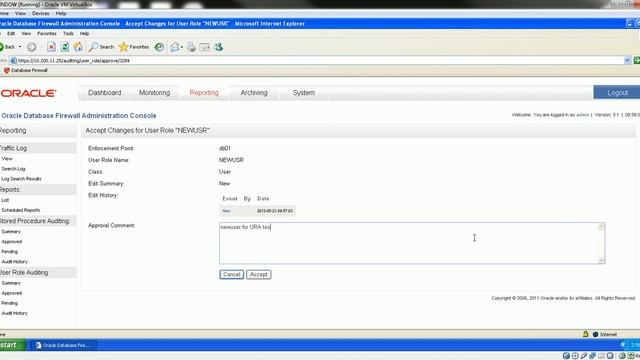Click the Home page icon

click(x=78, y=47)
